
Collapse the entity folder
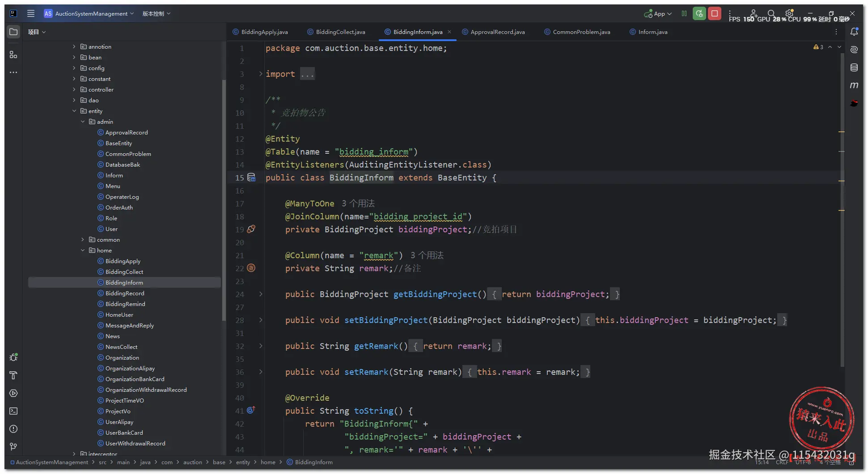pyautogui.click(x=74, y=111)
